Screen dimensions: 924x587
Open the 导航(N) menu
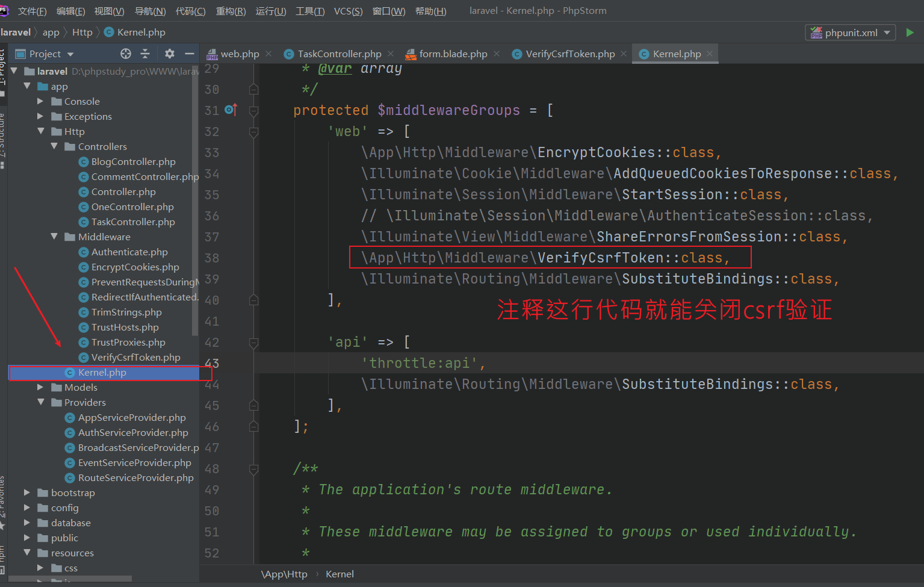tap(150, 11)
